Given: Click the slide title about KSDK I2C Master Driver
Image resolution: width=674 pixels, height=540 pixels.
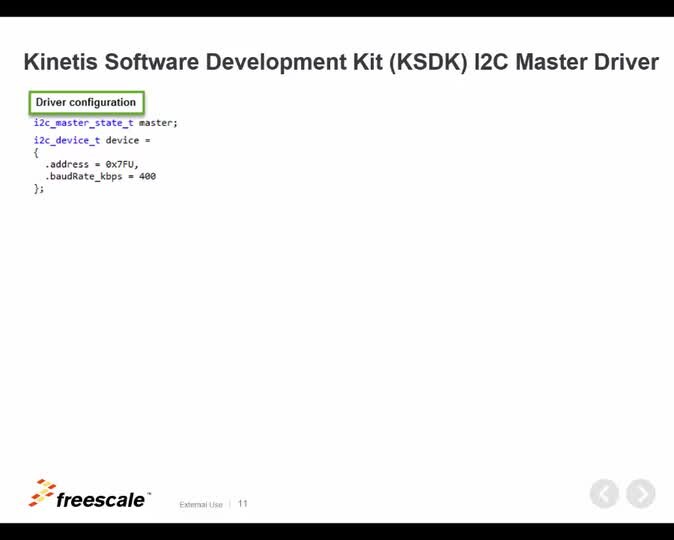Looking at the screenshot, I should click(340, 62).
